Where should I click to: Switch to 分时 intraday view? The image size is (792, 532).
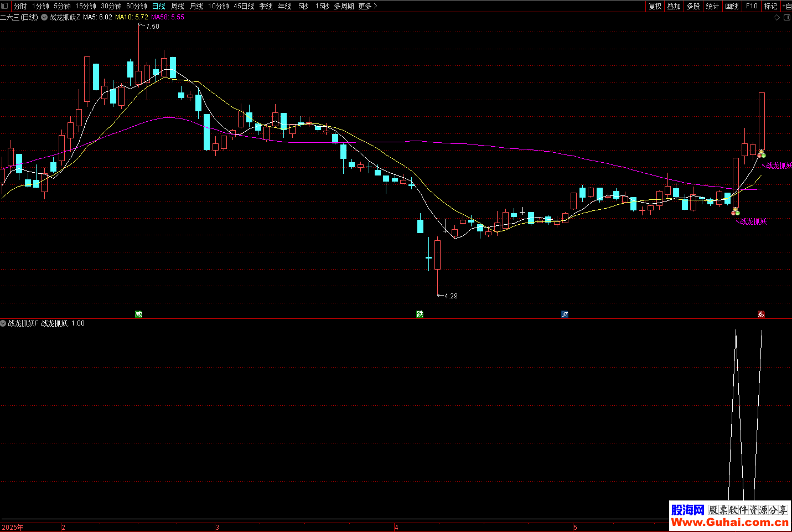point(20,6)
